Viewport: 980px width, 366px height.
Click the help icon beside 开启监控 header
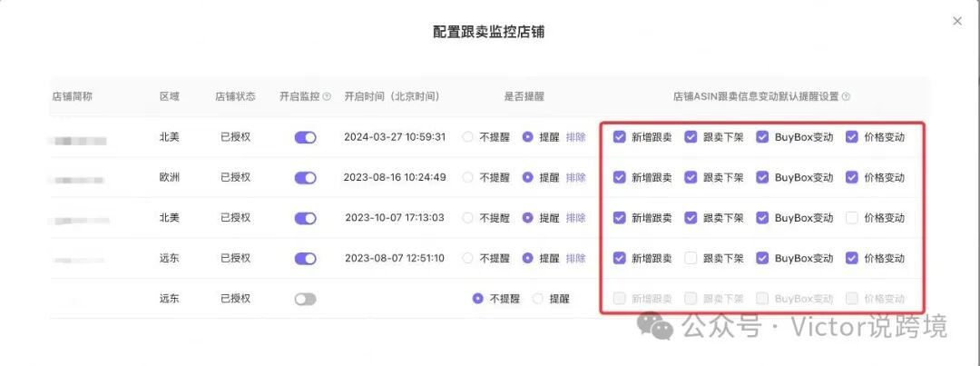click(x=327, y=97)
